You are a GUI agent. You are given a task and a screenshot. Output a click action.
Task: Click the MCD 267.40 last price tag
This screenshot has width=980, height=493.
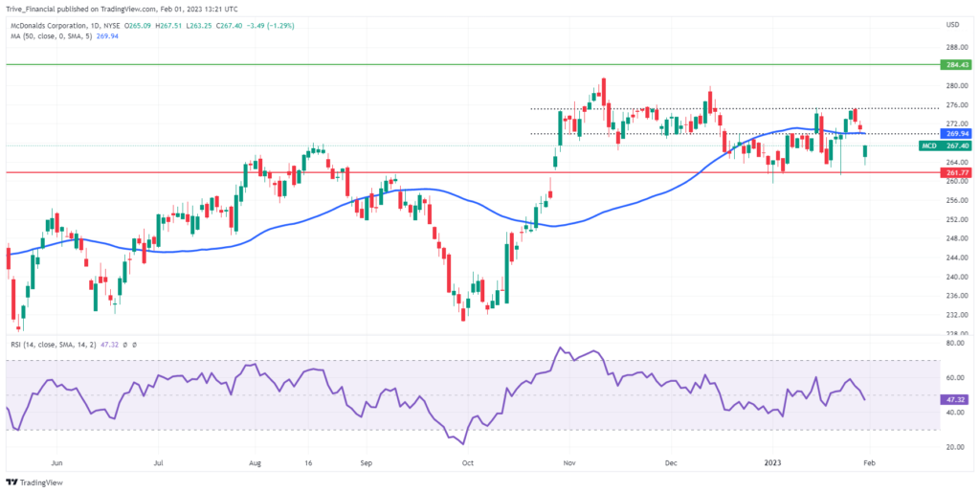tap(945, 146)
